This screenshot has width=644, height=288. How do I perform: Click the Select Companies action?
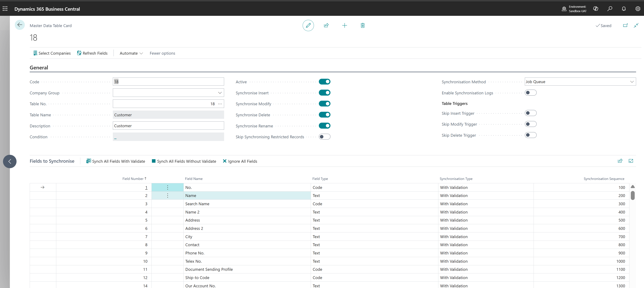click(52, 53)
